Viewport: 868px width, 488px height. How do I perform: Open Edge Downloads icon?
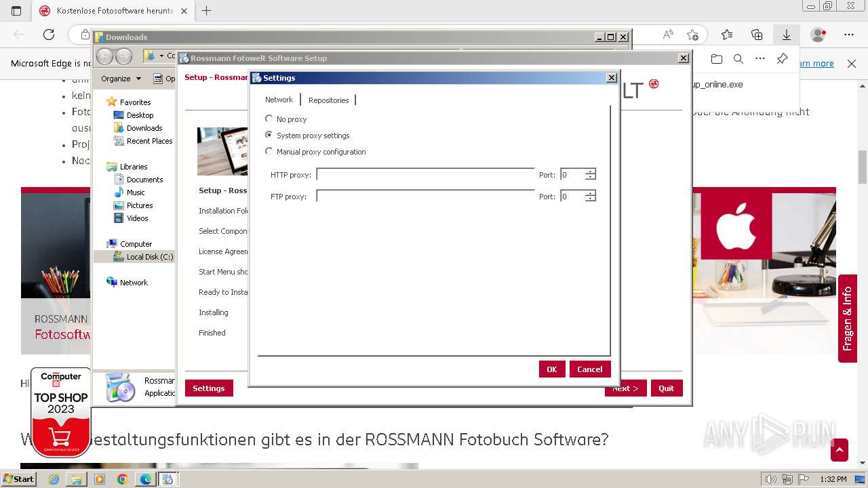[787, 35]
